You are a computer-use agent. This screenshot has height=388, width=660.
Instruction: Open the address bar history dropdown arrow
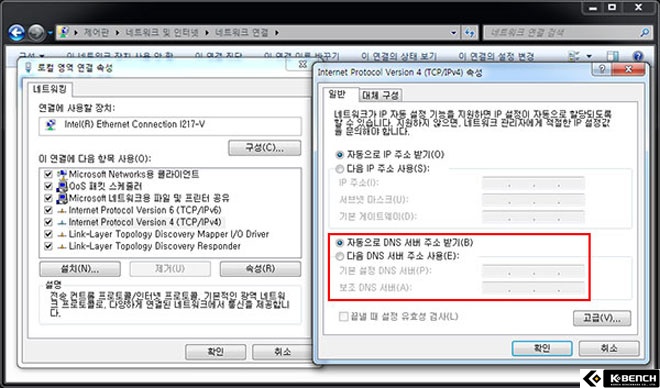(x=453, y=33)
